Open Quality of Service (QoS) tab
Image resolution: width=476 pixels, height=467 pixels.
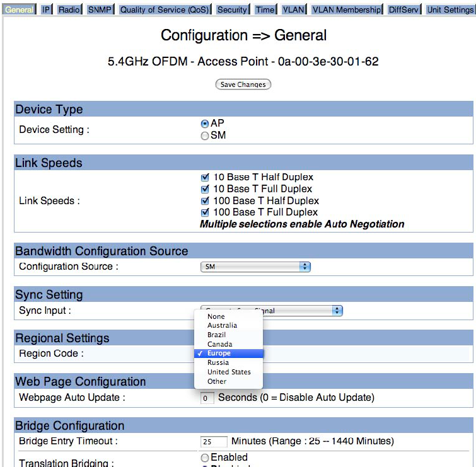(165, 9)
